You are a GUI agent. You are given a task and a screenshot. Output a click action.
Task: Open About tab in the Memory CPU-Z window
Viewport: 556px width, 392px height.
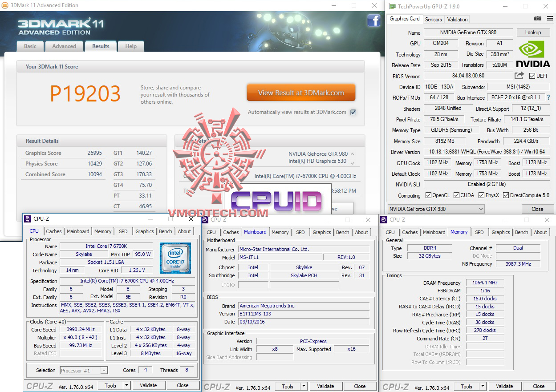540,232
